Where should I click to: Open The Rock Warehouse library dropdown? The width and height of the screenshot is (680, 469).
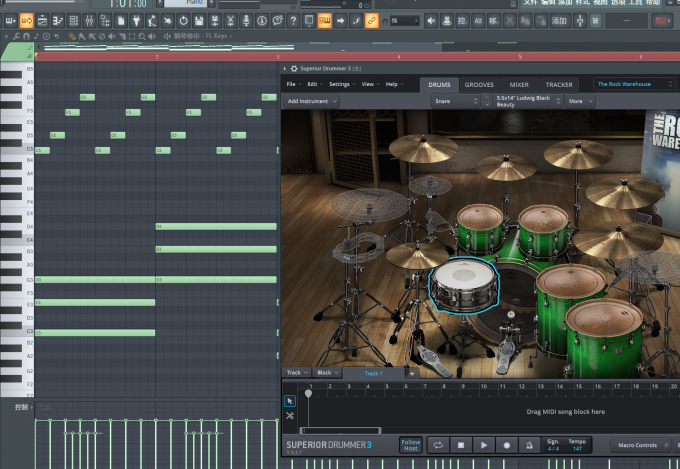(634, 84)
